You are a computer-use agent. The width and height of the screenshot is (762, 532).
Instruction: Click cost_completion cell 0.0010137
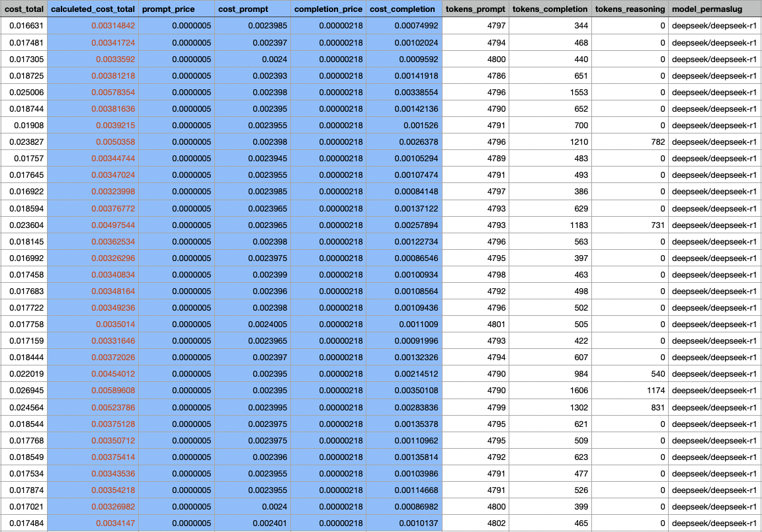(x=404, y=523)
